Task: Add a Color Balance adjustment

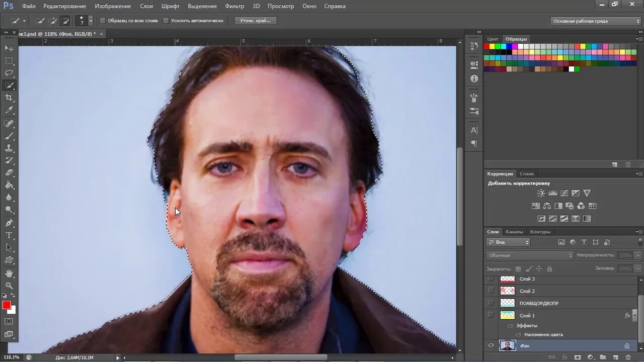Action: pyautogui.click(x=547, y=206)
